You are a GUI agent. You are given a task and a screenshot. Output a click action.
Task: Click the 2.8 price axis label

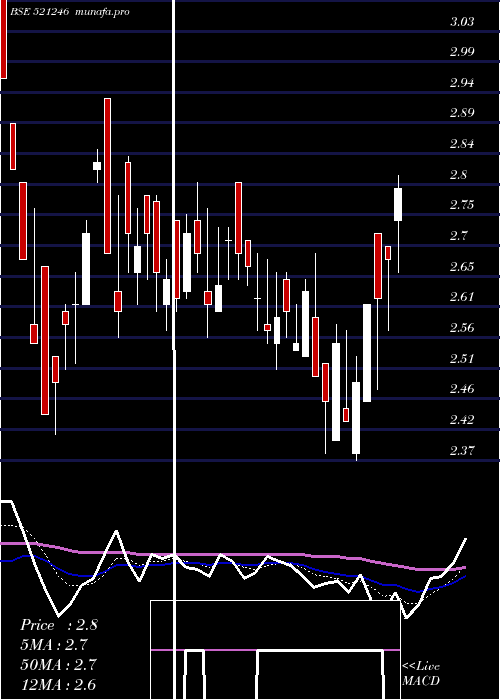coord(458,175)
